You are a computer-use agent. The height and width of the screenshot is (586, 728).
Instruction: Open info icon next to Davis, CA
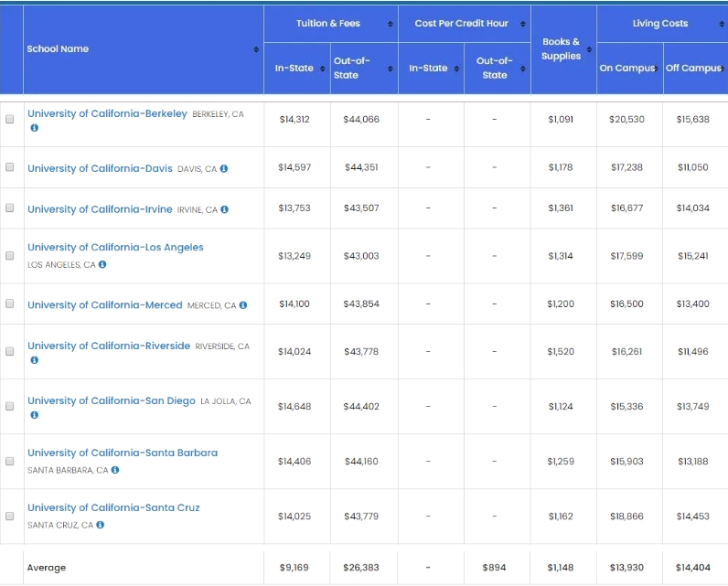coord(224,168)
